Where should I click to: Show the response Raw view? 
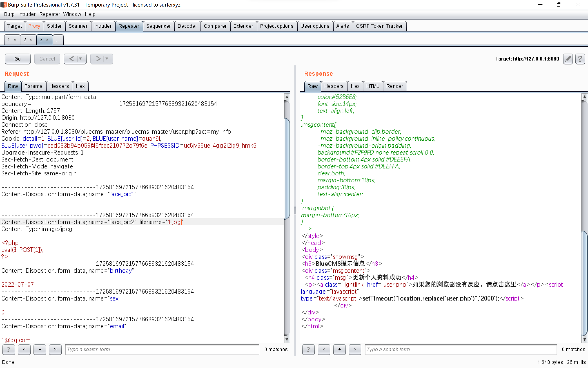(x=312, y=86)
